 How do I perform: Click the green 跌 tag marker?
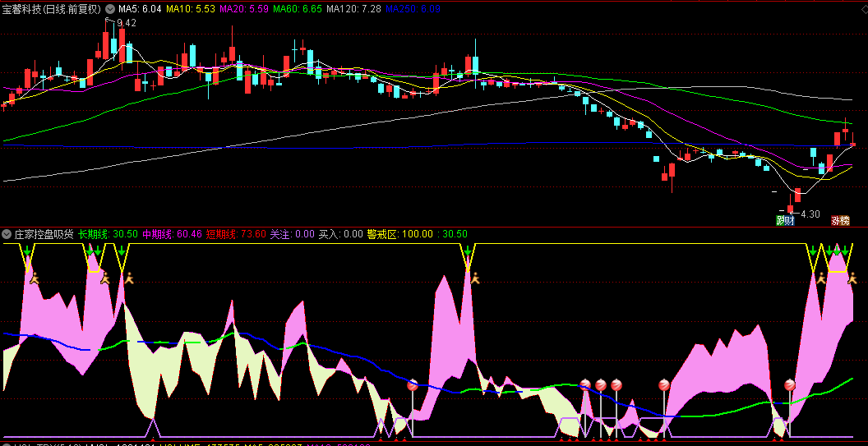click(781, 221)
